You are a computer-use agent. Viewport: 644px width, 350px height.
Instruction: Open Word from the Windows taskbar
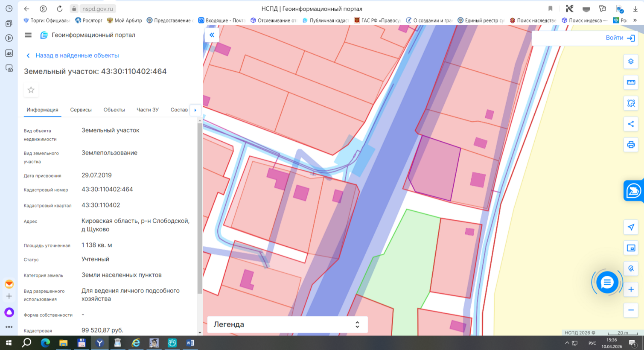[x=190, y=343]
